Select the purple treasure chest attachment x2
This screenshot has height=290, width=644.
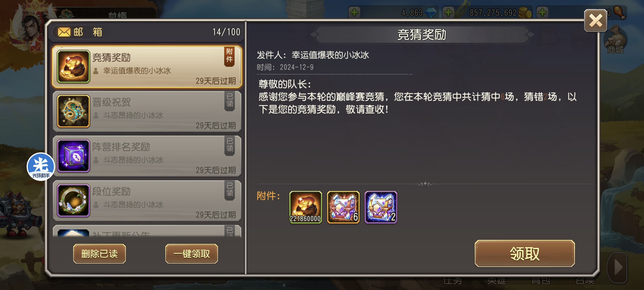pos(381,207)
